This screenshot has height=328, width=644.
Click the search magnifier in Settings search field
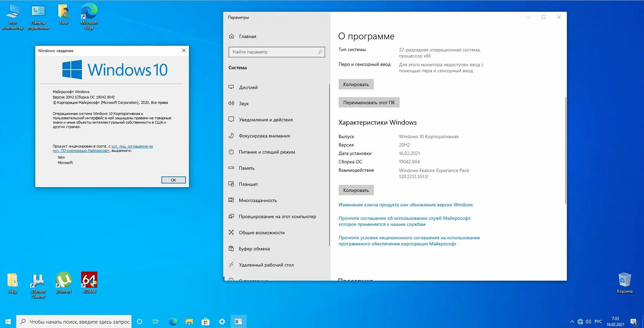pyautogui.click(x=320, y=52)
